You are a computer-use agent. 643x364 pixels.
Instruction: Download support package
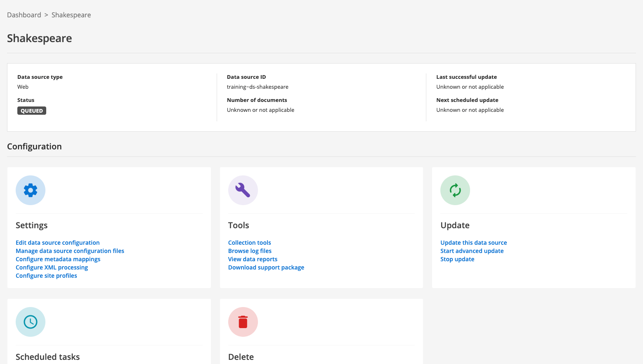pos(266,267)
